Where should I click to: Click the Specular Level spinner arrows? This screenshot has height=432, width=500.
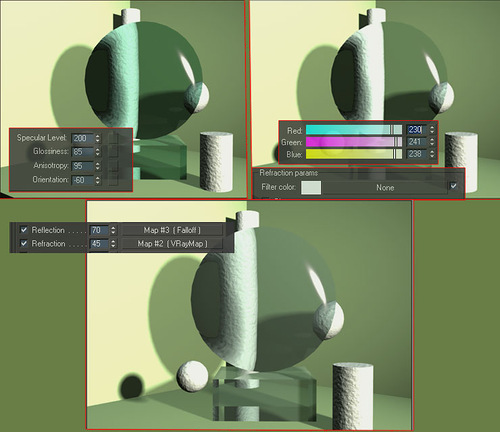click(98, 138)
